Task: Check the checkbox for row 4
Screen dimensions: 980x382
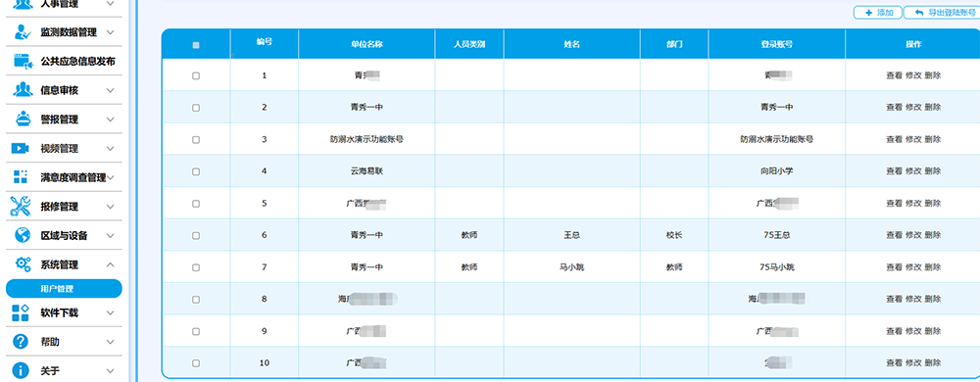Action: pos(196,171)
